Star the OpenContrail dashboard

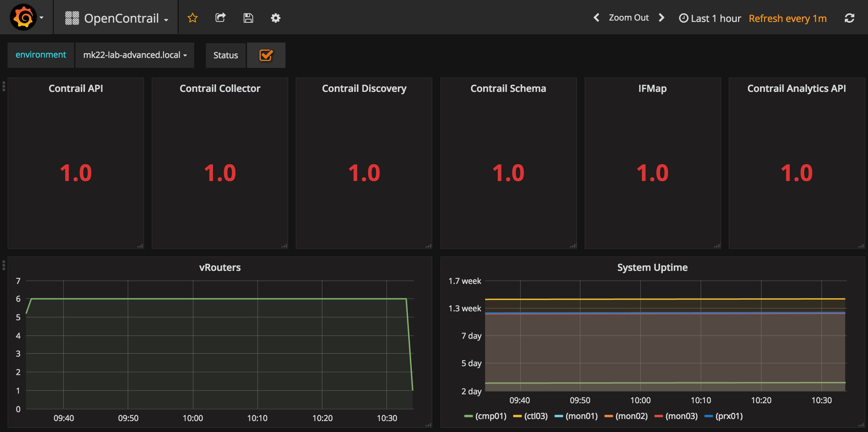pos(192,18)
